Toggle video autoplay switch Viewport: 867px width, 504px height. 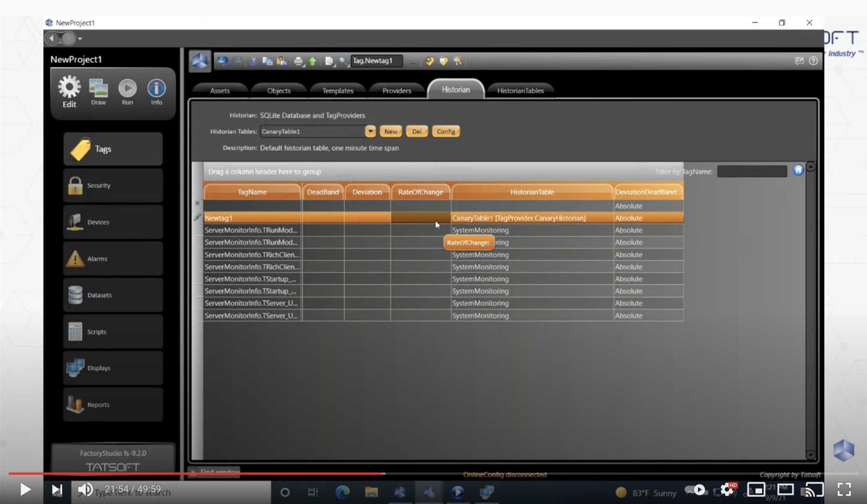(696, 490)
